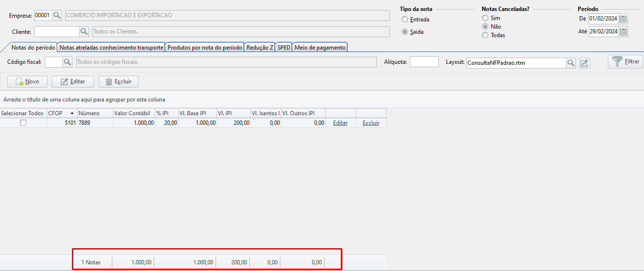Choose Não for canceled notes
Image resolution: width=644 pixels, height=271 pixels.
click(x=485, y=27)
